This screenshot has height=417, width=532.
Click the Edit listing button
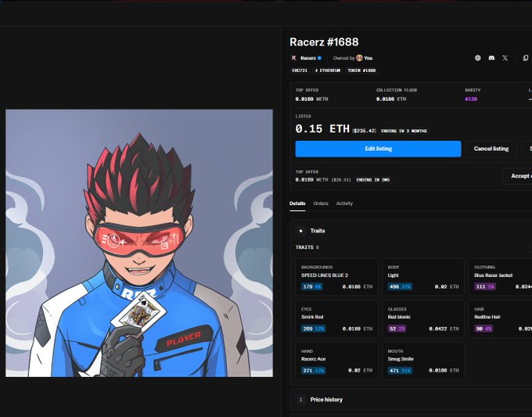(379, 149)
